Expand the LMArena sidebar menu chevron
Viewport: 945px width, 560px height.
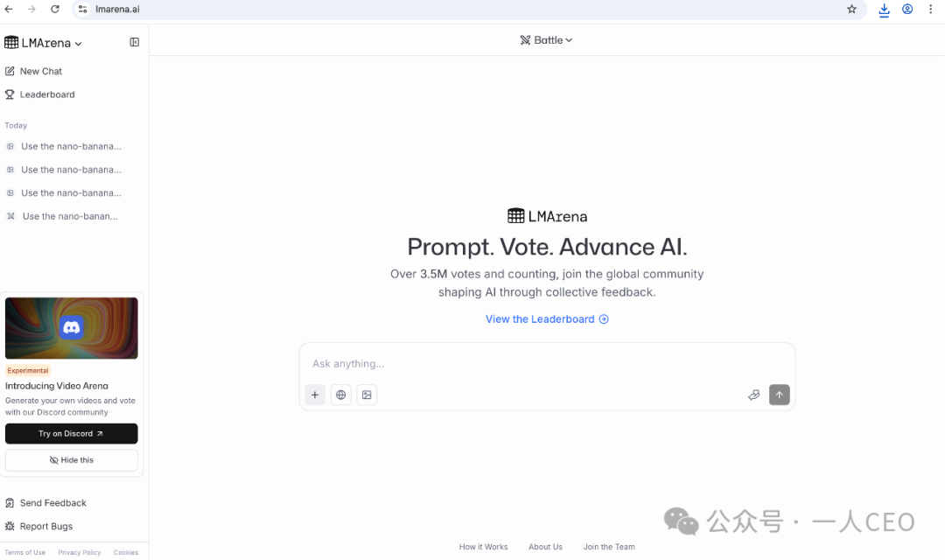[x=79, y=44]
